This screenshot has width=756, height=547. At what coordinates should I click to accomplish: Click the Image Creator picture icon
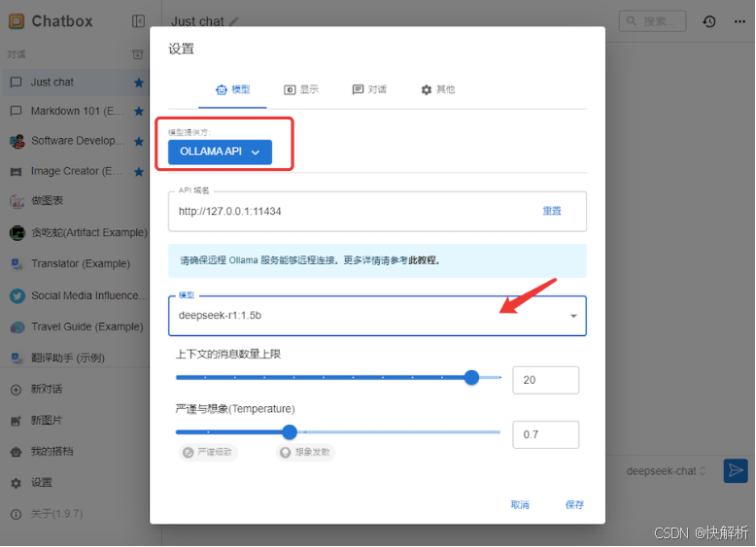pyautogui.click(x=16, y=172)
